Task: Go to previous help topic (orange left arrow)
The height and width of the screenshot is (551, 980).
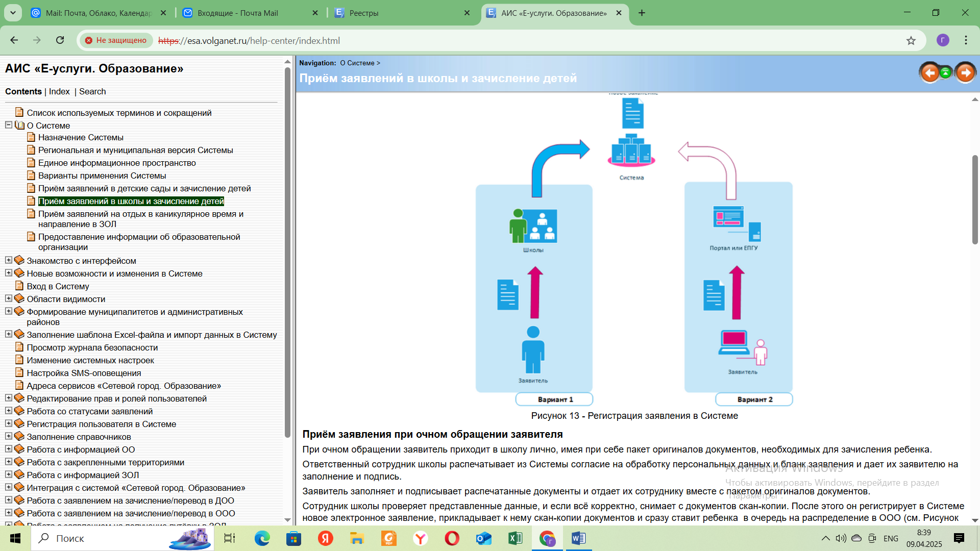Action: coord(929,73)
